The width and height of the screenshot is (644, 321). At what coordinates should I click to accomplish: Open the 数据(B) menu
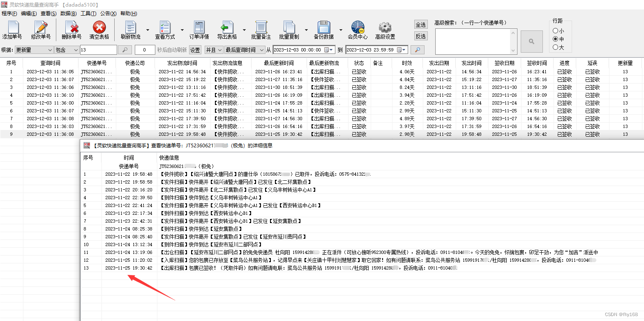68,14
